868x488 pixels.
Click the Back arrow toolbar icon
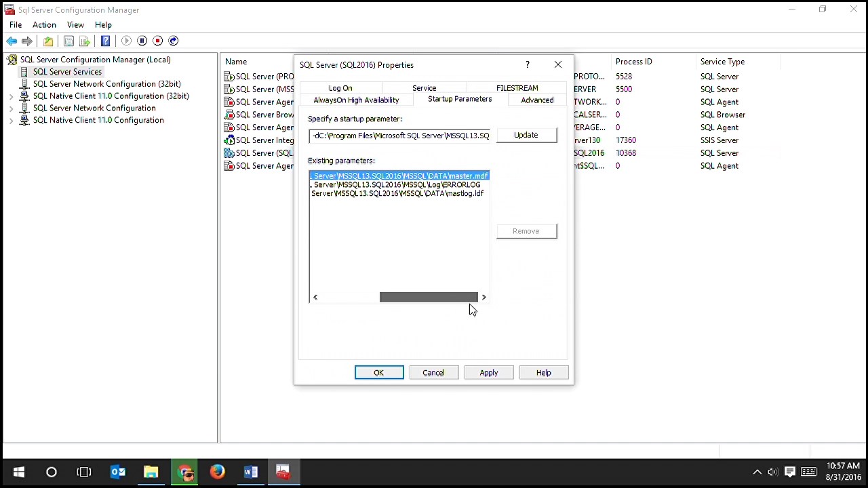click(x=12, y=41)
